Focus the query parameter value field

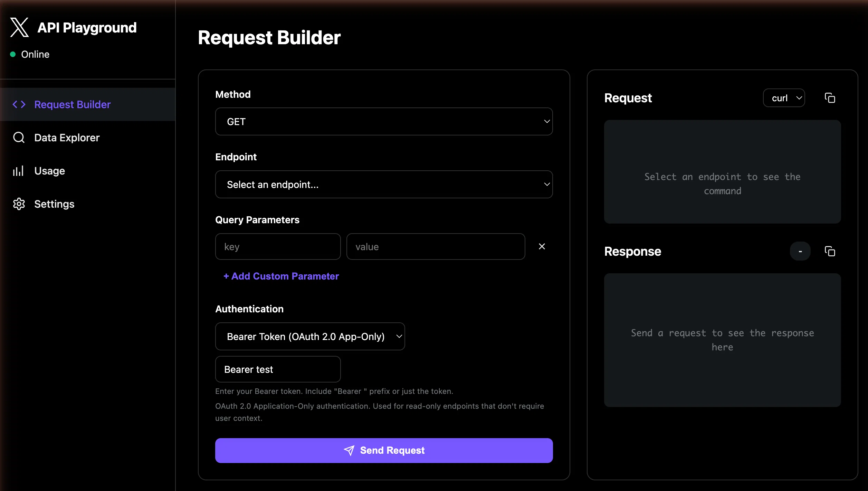(436, 247)
